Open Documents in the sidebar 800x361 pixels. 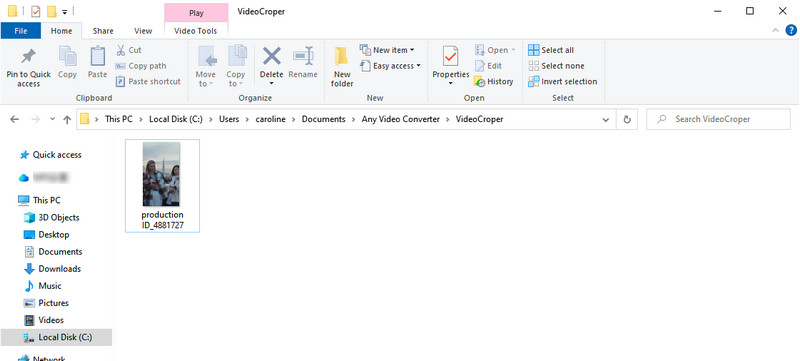[x=53, y=252]
